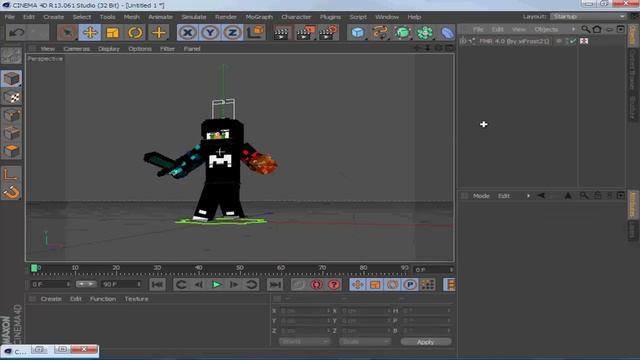Toggle the Z axis lock

tap(232, 32)
